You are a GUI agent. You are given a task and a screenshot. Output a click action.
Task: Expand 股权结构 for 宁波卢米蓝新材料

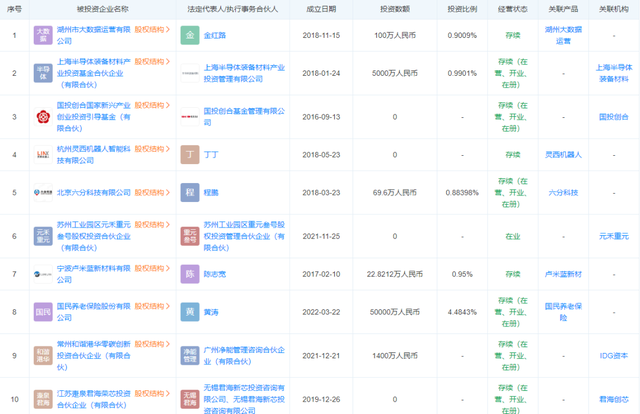(152, 269)
